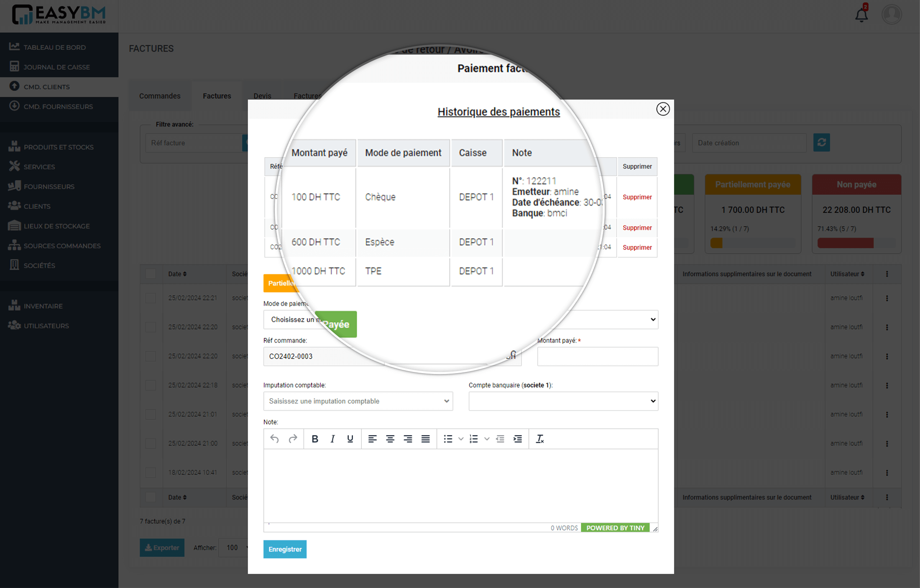Screen dimensions: 920x588
Task: Toggle bold formatting in note editor
Action: (315, 439)
